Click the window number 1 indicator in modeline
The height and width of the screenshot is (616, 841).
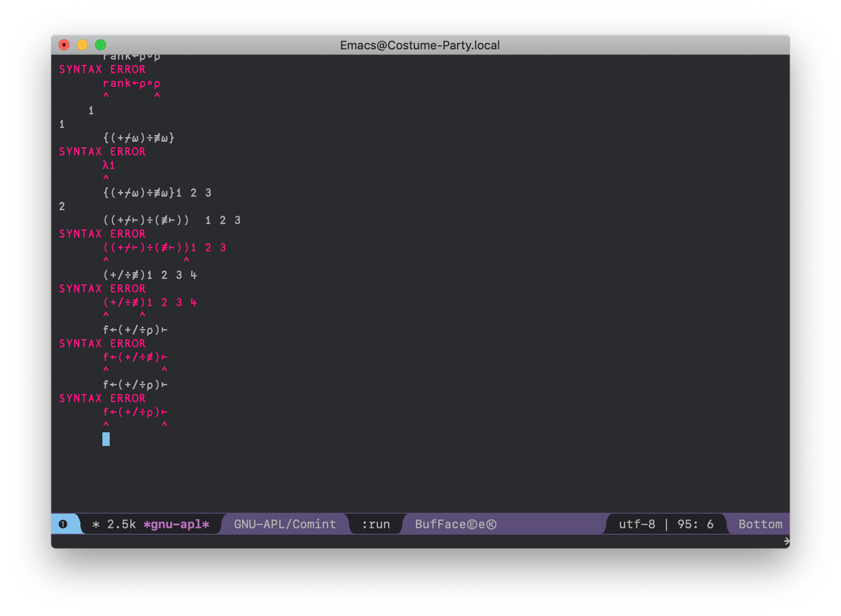[63, 524]
